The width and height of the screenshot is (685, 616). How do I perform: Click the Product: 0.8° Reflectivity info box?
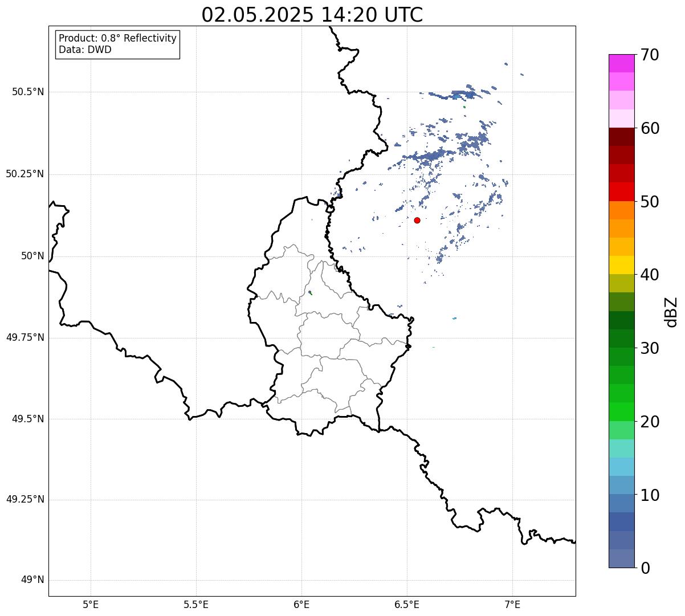click(x=118, y=44)
